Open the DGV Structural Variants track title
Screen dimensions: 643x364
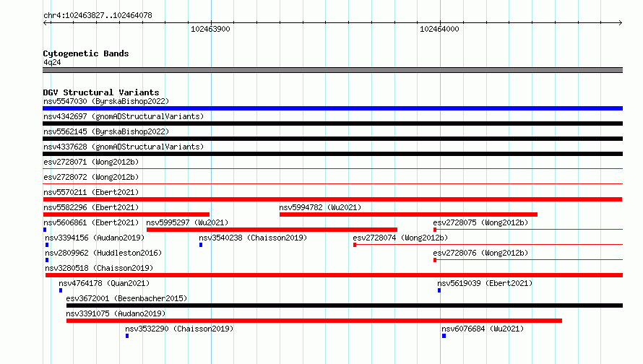coord(101,92)
